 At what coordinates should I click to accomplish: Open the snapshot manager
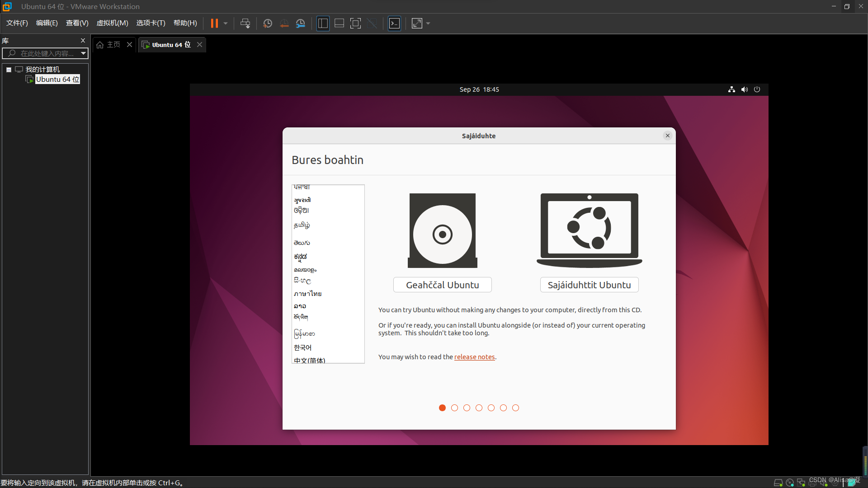pos(301,23)
